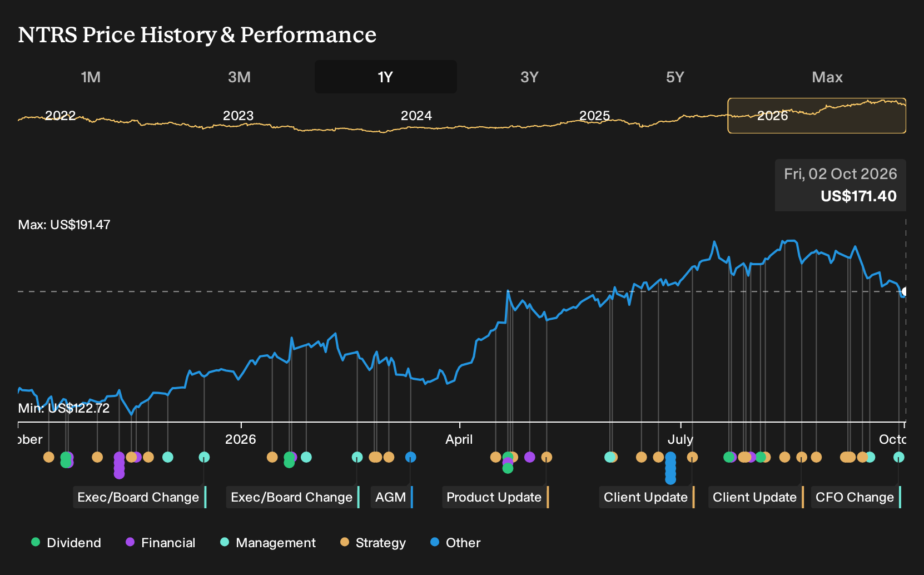Click teal Management dot above CFO Change label
The width and height of the screenshot is (924, 575).
[898, 457]
